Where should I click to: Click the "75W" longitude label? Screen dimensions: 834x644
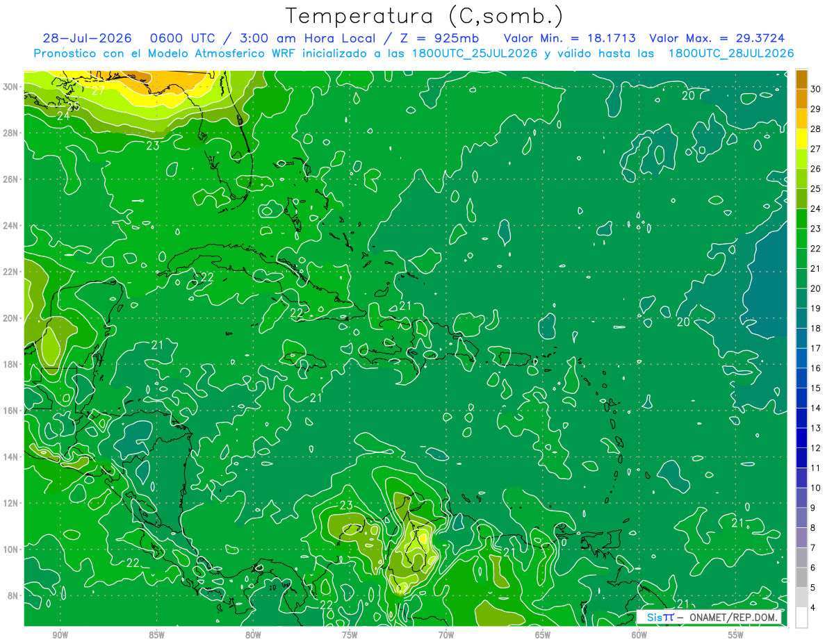(350, 635)
